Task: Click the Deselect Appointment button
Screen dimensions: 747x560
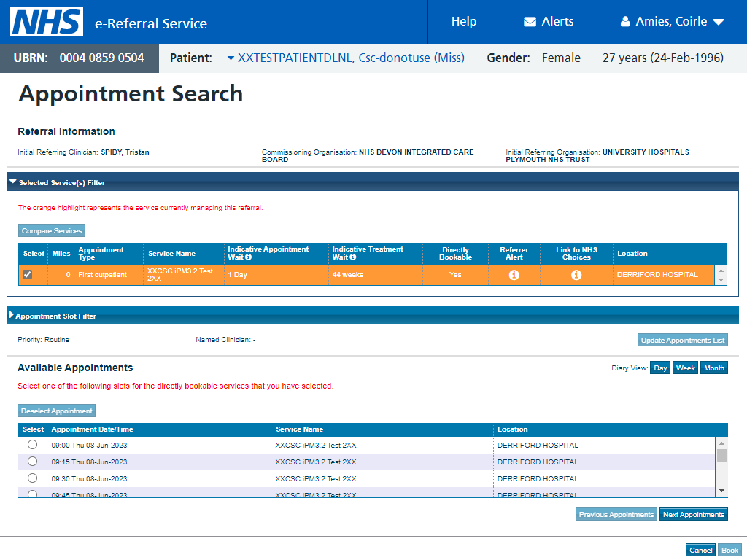Action: pyautogui.click(x=57, y=411)
